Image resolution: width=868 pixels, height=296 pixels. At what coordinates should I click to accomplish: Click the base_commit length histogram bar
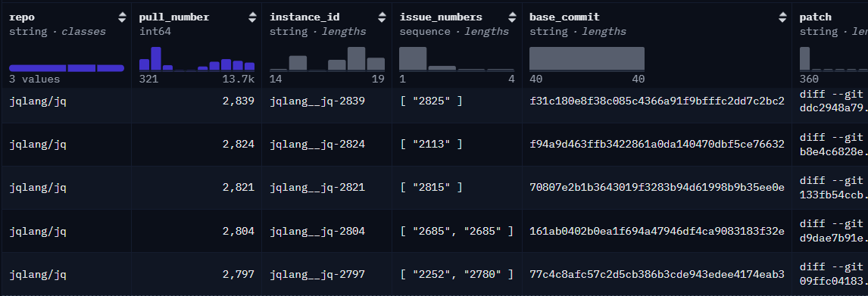(x=587, y=59)
